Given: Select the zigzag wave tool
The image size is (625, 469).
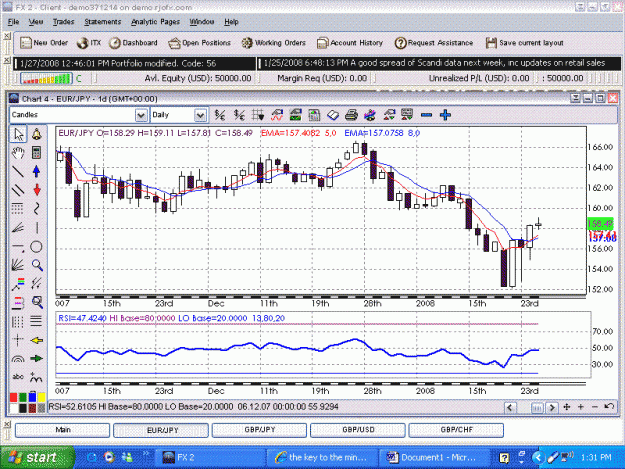Looking at the screenshot, I should 36,208.
